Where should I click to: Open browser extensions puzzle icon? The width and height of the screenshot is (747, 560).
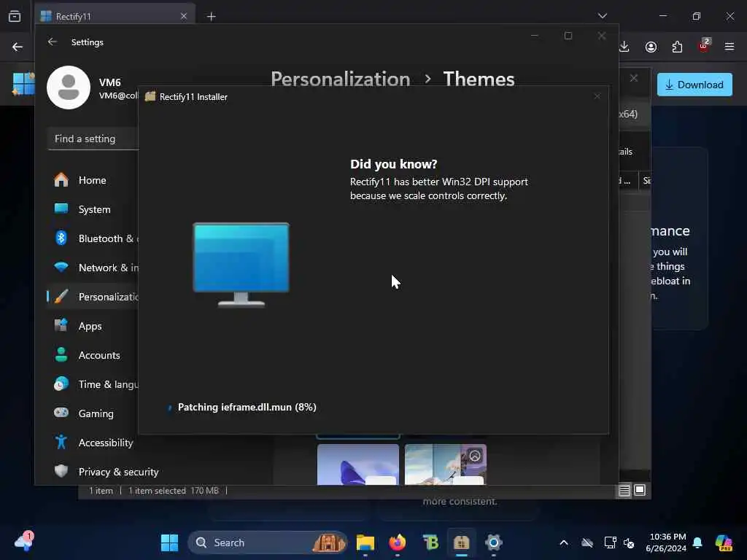pos(677,47)
